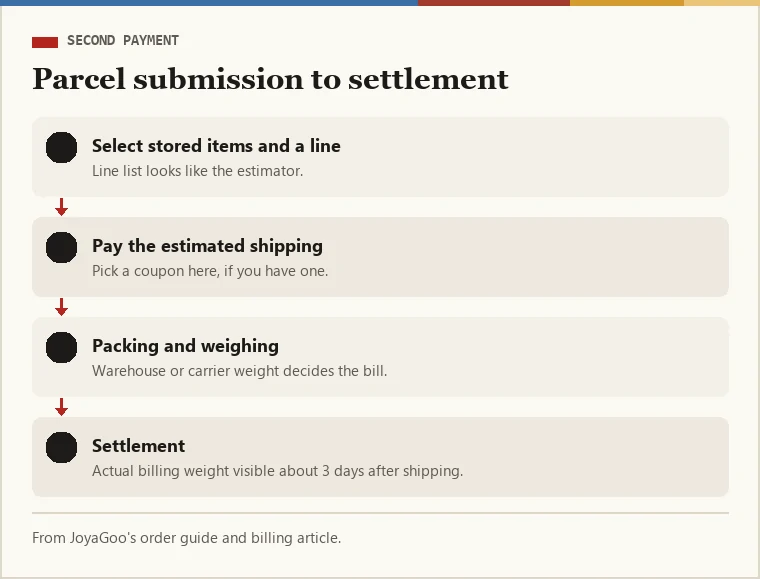The image size is (760, 579).
Task: Click the 'Parcel submission to settlement' title
Action: point(270,79)
